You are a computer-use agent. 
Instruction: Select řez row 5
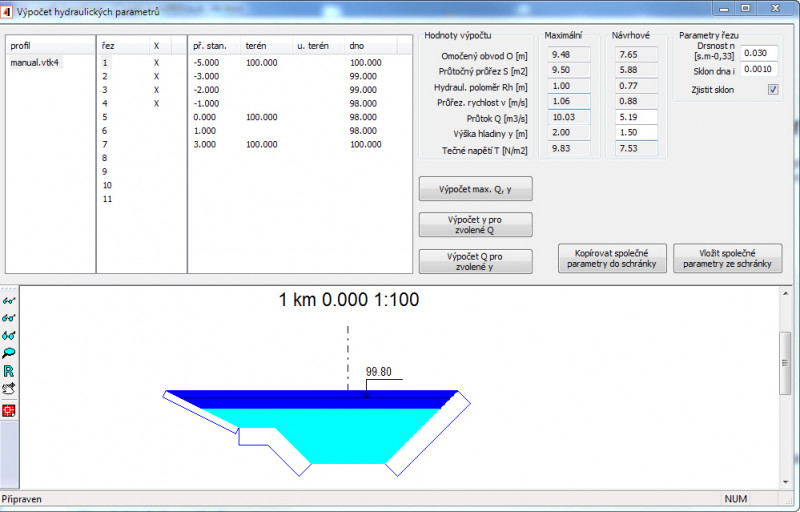click(x=105, y=117)
